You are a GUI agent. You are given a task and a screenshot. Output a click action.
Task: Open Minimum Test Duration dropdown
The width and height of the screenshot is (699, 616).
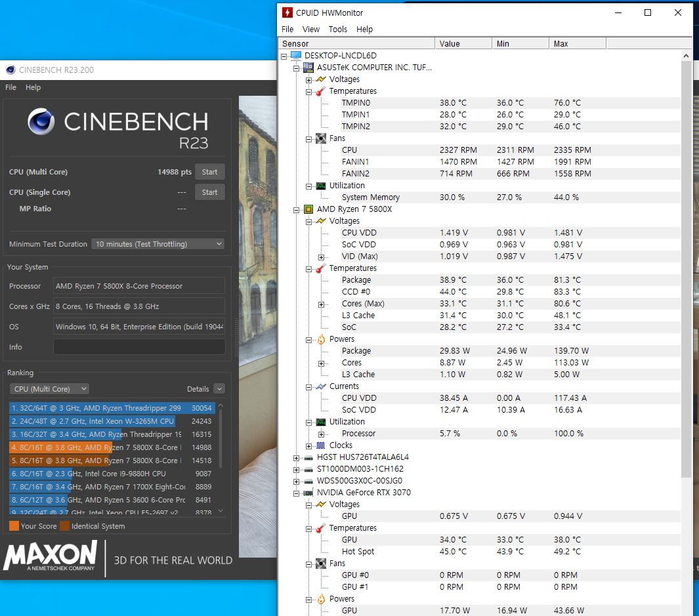158,244
